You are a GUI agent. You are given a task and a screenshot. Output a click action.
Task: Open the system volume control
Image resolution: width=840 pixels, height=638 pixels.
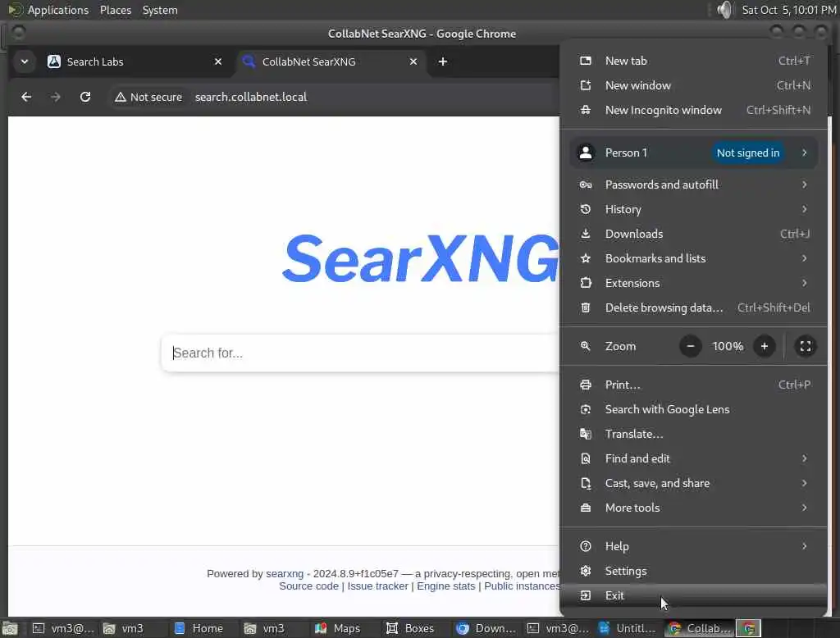click(724, 10)
